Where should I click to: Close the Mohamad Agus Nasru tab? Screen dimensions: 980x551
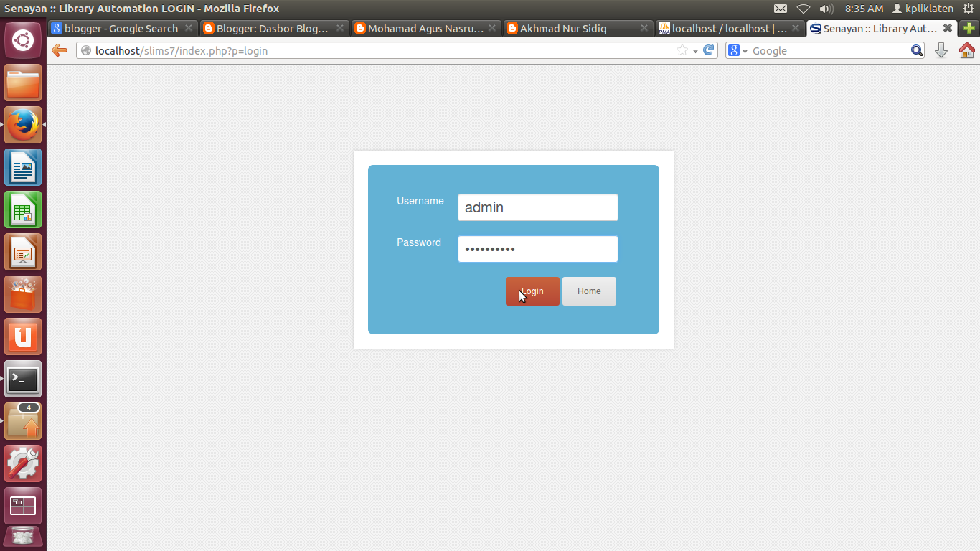[x=492, y=28]
